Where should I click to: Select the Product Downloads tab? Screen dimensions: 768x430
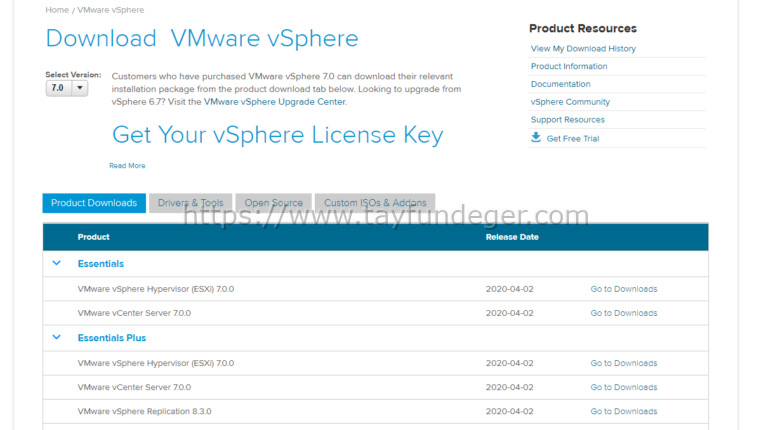tap(94, 203)
